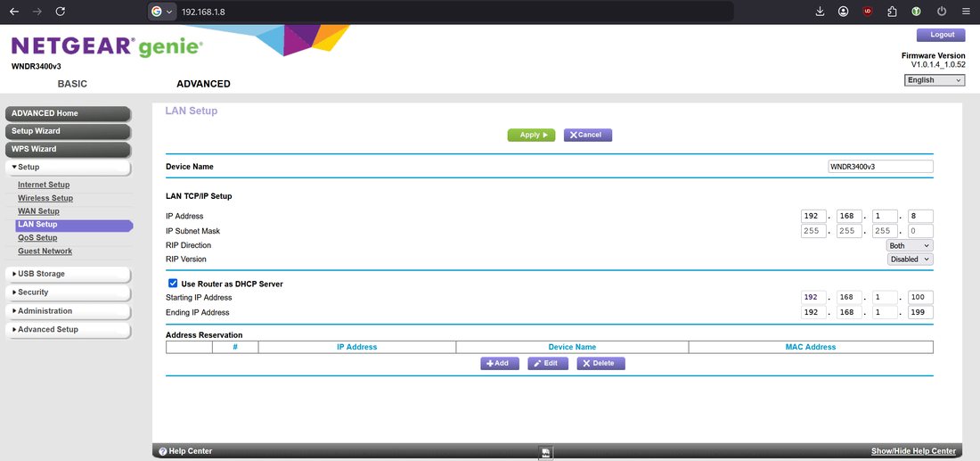This screenshot has width=980, height=461.
Task: Click the green extension icon in toolbar
Action: 916,12
